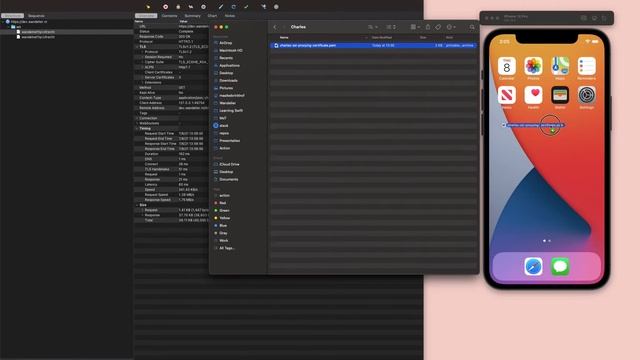640x360 pixels.
Task: Clear the Charles session with the broom icon
Action: pyautogui.click(x=148, y=7)
